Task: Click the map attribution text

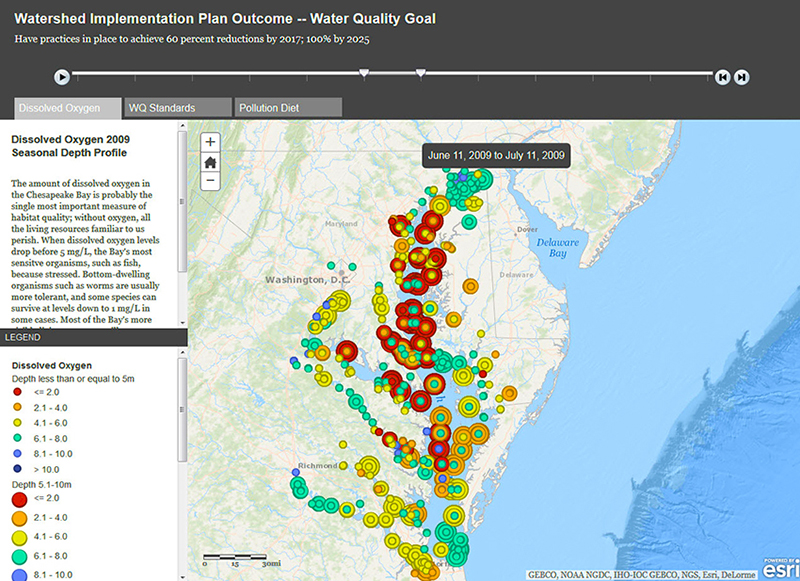Action: 642,575
